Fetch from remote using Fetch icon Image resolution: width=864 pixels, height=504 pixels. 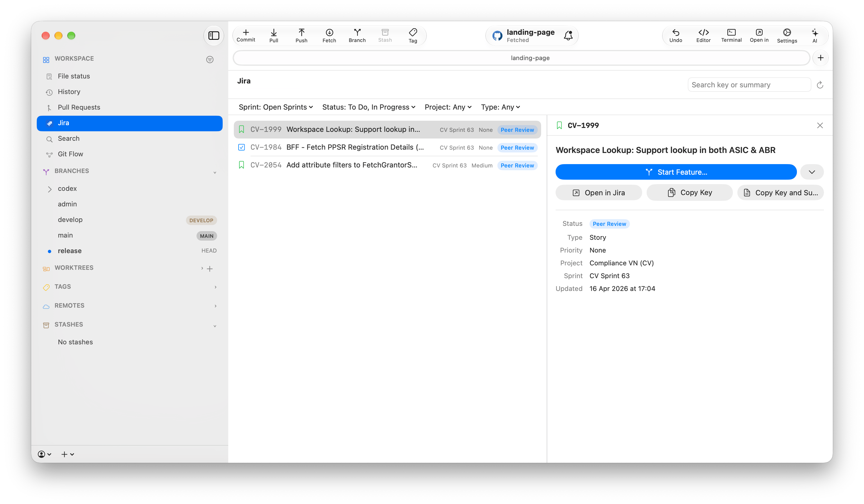pos(329,35)
